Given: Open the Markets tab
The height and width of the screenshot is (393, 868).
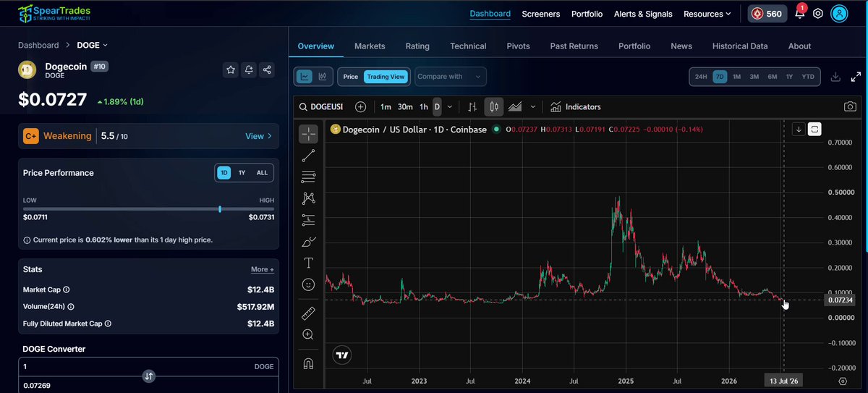Looking at the screenshot, I should coord(370,46).
